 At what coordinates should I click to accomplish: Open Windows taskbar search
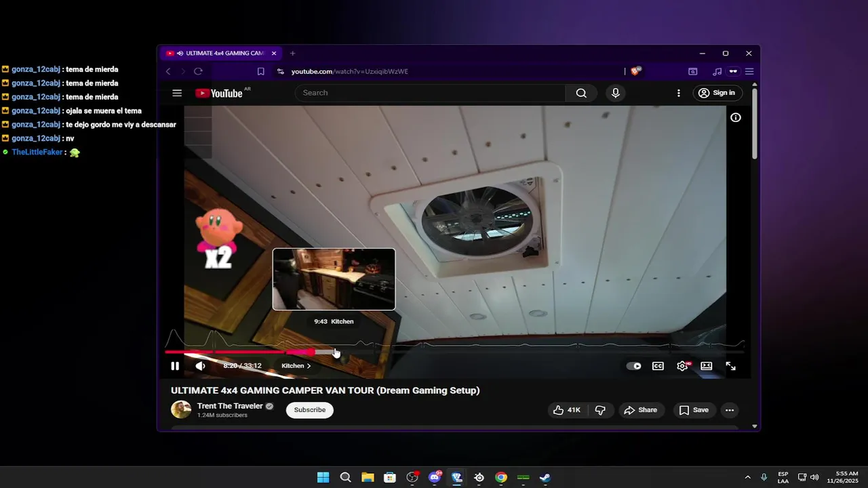point(345,477)
